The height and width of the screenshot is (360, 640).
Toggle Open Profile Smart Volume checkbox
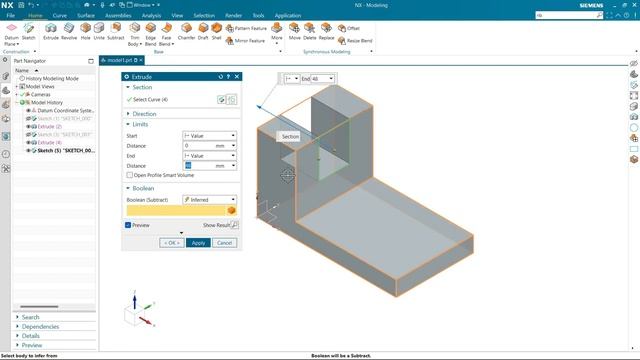[x=130, y=175]
